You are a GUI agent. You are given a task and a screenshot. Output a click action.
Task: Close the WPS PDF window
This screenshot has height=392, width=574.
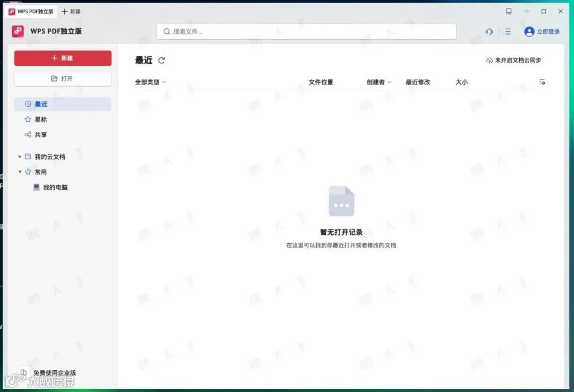[561, 11]
